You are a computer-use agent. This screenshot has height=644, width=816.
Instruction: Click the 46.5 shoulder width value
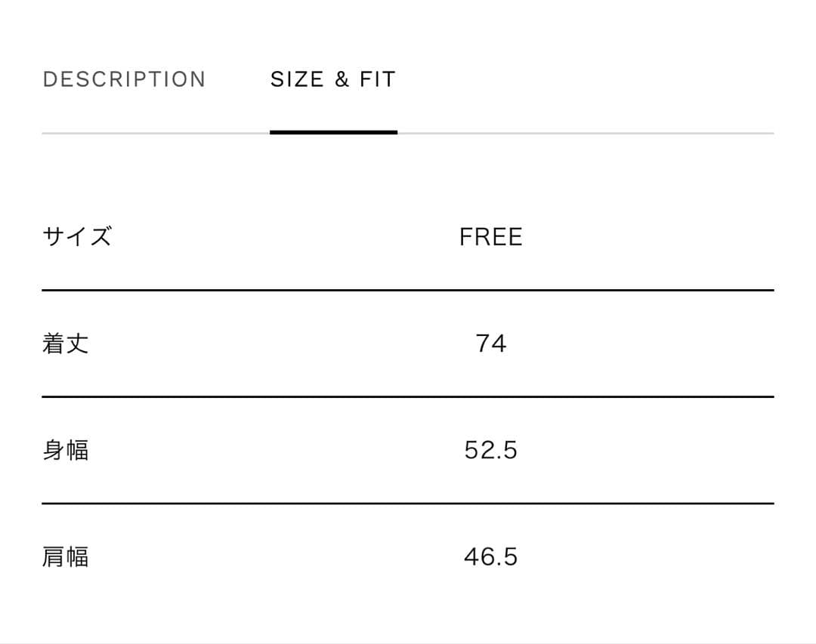click(x=490, y=557)
